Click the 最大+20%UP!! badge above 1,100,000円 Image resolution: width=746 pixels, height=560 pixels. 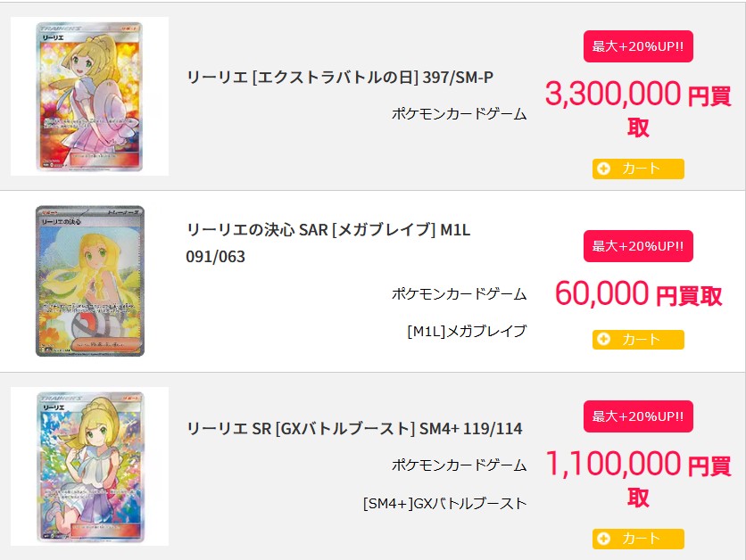click(x=638, y=416)
